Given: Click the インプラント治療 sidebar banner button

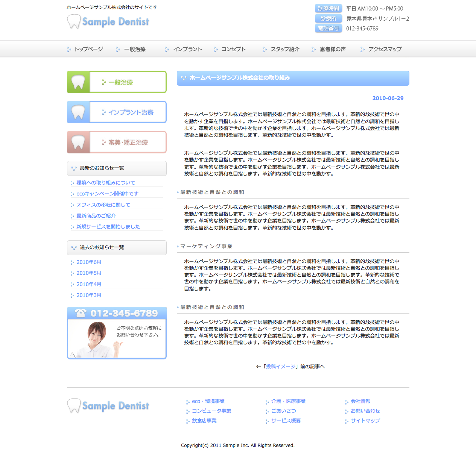Looking at the screenshot, I should click(x=128, y=112).
